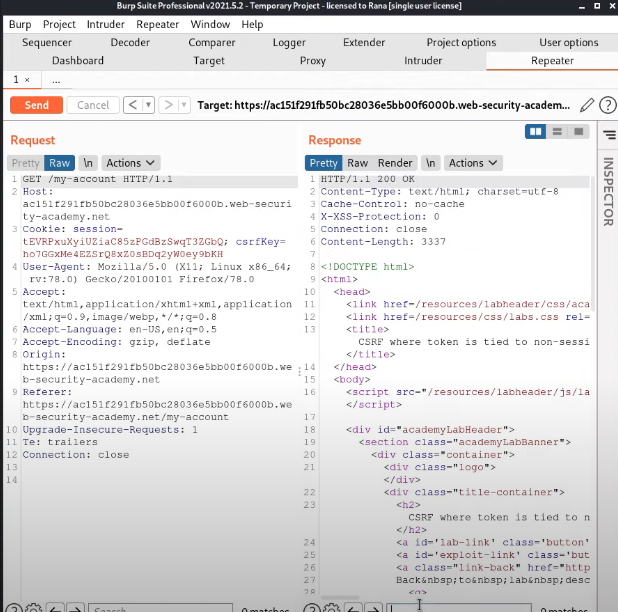Open the Help menu
Image resolution: width=618 pixels, height=612 pixels.
click(252, 24)
